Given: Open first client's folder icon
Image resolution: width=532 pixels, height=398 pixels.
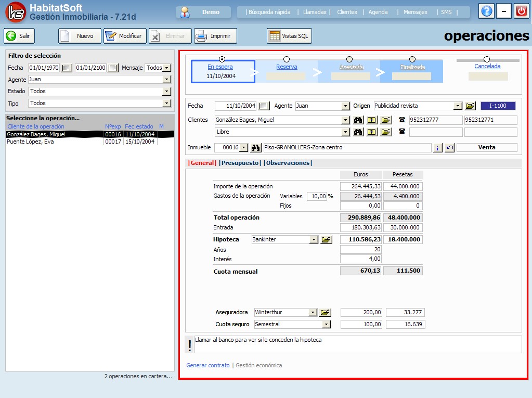Looking at the screenshot, I should [386, 120].
